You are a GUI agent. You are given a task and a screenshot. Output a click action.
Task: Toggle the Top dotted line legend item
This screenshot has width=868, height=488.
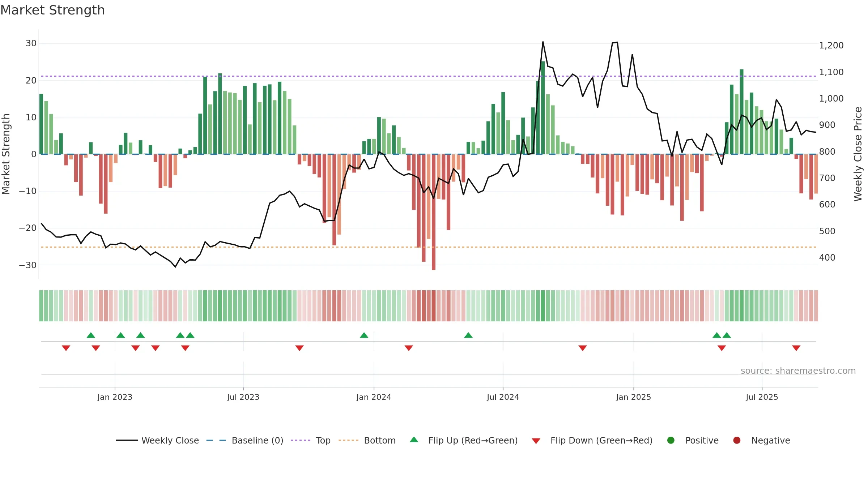pos(311,440)
